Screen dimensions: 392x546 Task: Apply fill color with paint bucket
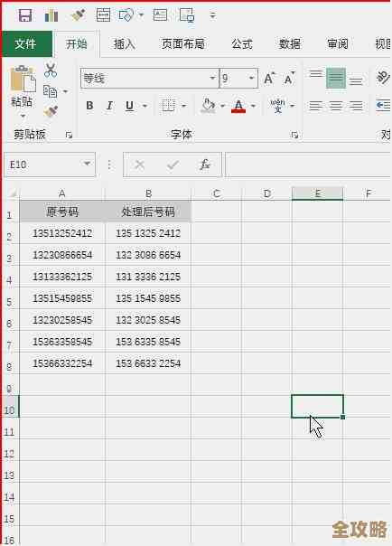pyautogui.click(x=209, y=105)
